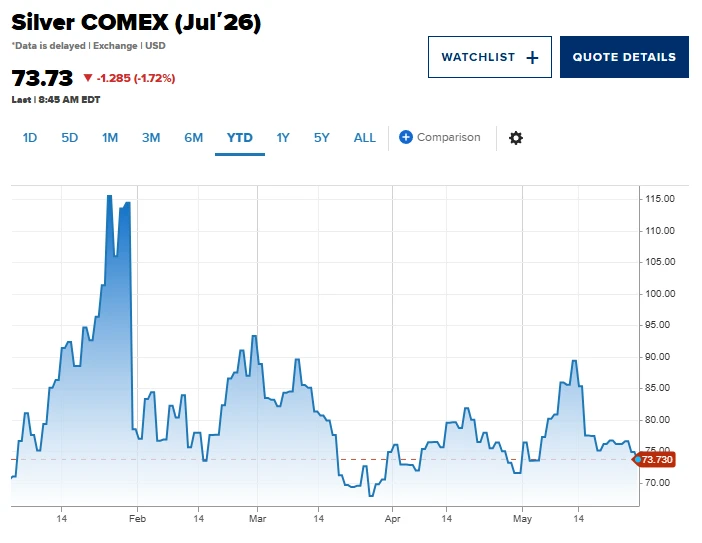The image size is (702, 543).
Task: Select the 6M time range
Action: coord(193,137)
